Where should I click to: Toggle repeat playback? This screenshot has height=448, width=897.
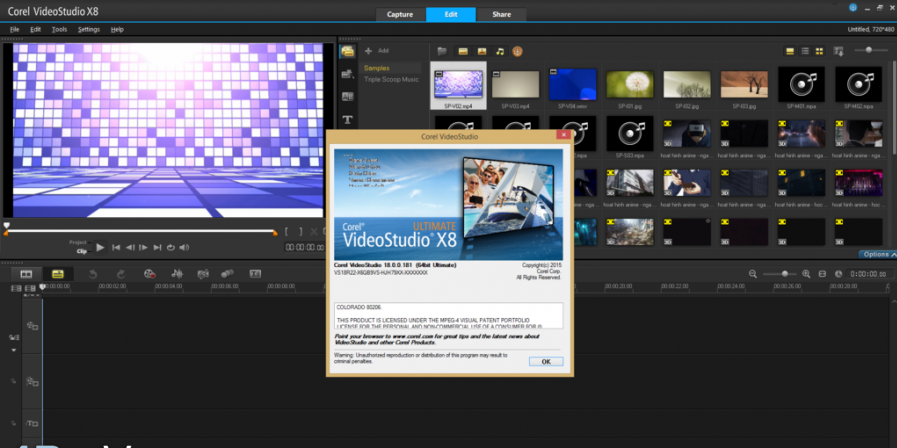(x=170, y=247)
